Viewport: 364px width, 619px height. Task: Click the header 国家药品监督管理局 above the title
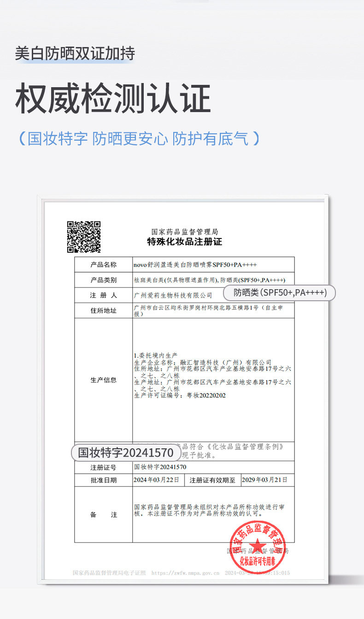[185, 232]
